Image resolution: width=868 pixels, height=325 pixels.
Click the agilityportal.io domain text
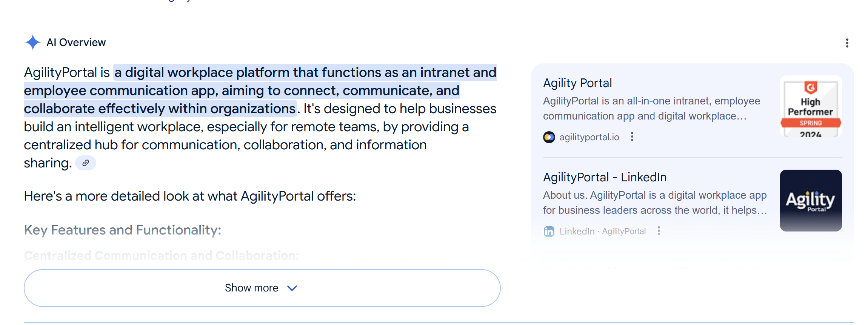point(589,137)
